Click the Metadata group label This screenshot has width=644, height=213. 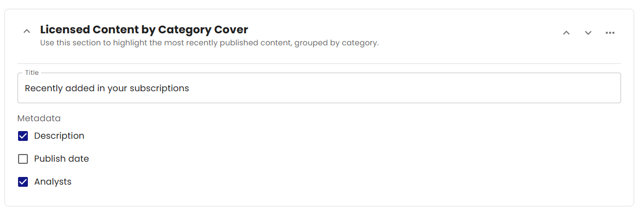coord(39,118)
